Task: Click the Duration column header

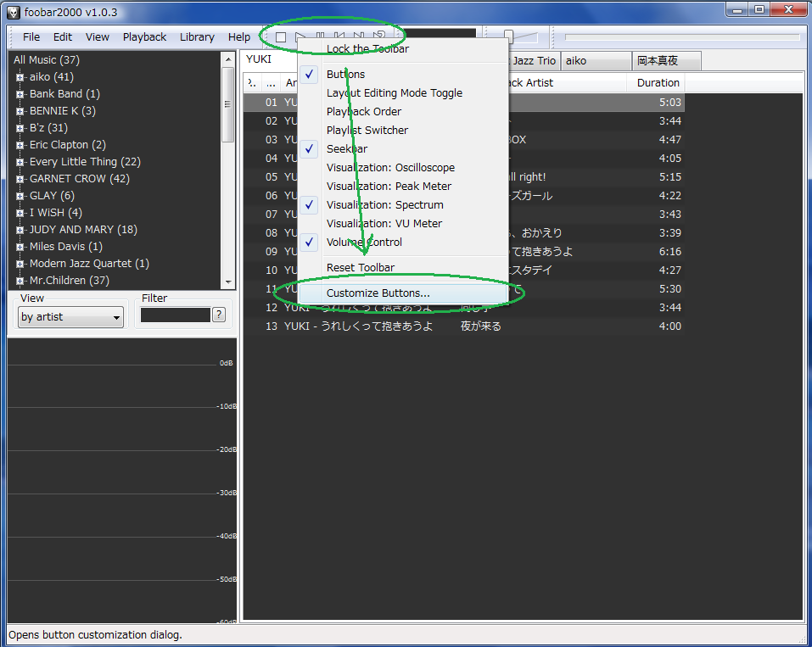Action: [x=656, y=83]
